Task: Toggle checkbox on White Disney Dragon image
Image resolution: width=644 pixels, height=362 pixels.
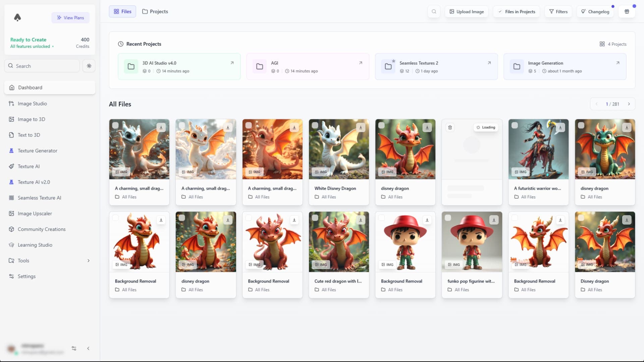Action: pos(315,125)
